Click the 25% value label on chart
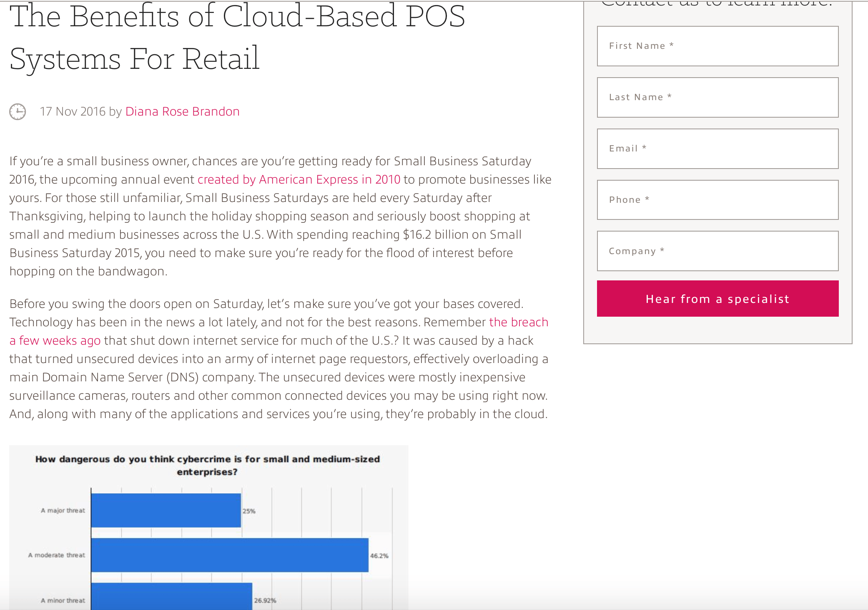 click(x=249, y=511)
